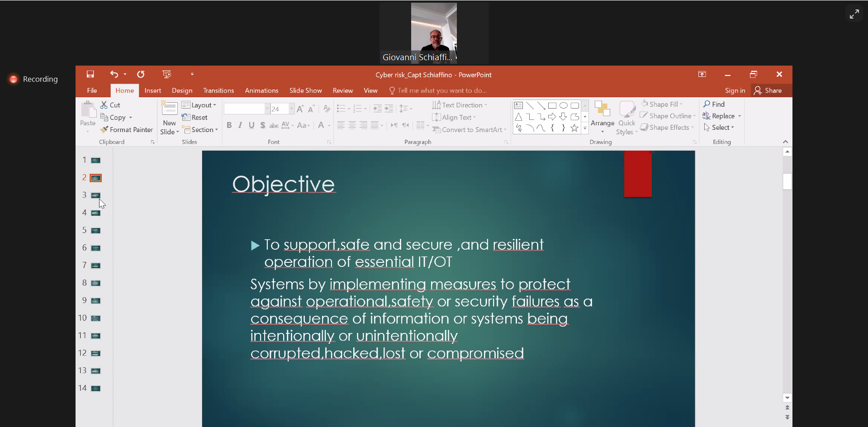Open the font size dropdown
The height and width of the screenshot is (427, 868).
(291, 109)
